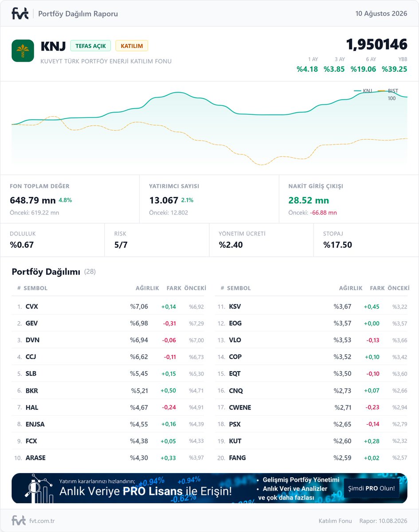This screenshot has width=419, height=532.
Task: Click the Portföy Dağılımı heading
Action: 46,271
